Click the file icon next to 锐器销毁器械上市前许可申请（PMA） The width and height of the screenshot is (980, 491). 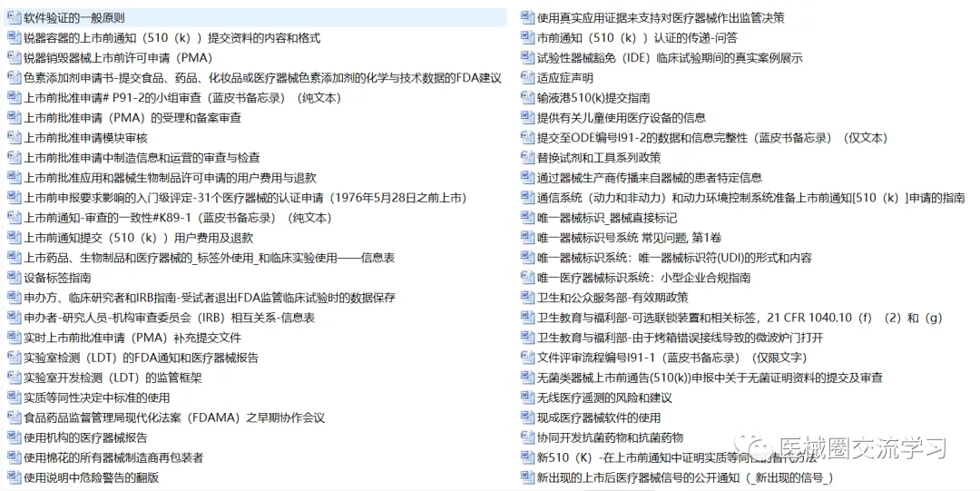coord(14,57)
